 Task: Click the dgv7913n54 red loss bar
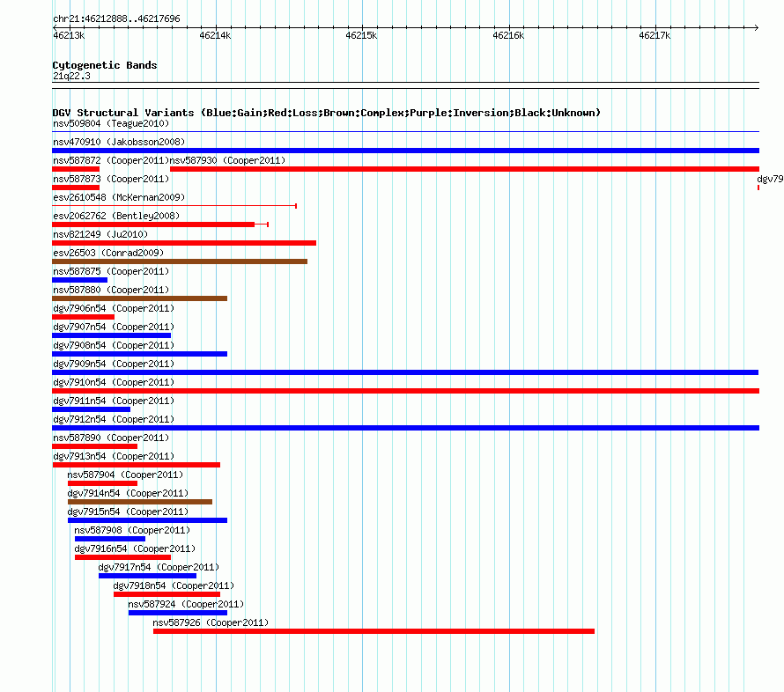click(137, 465)
